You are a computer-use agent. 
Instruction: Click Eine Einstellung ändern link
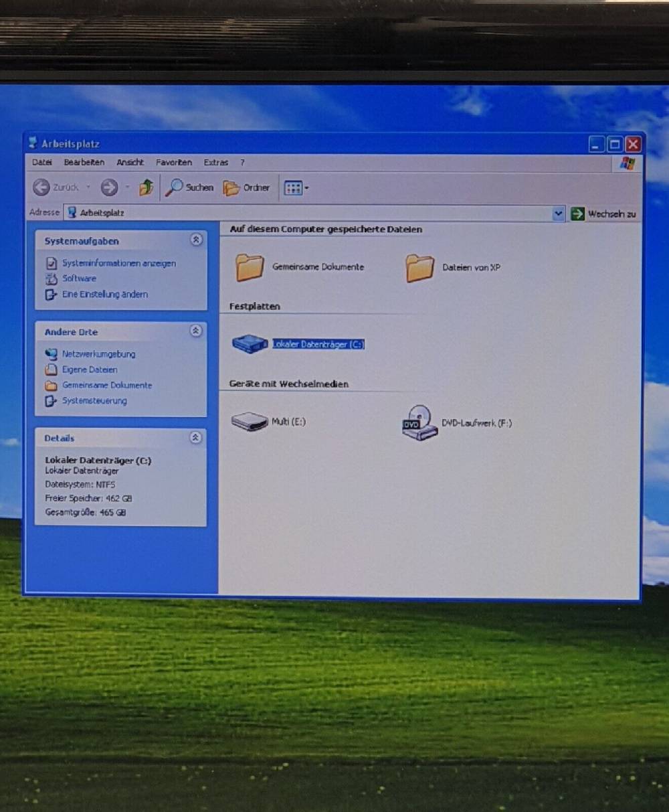[105, 295]
